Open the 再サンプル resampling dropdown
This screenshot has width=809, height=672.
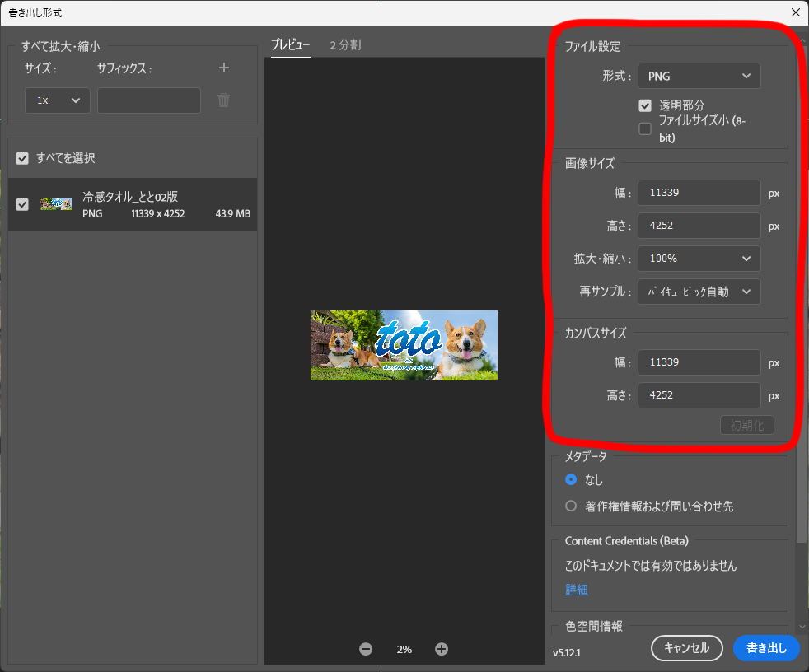[699, 292]
